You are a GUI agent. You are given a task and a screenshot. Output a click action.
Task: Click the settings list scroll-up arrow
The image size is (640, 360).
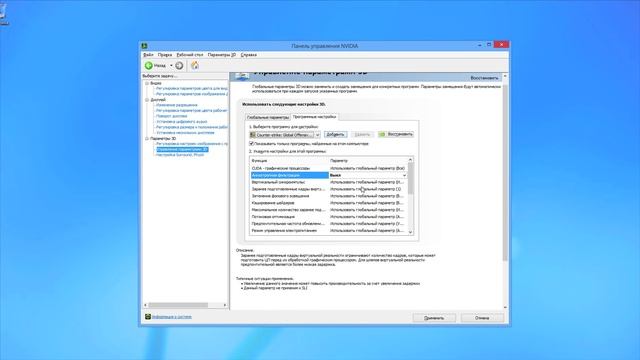(411, 160)
